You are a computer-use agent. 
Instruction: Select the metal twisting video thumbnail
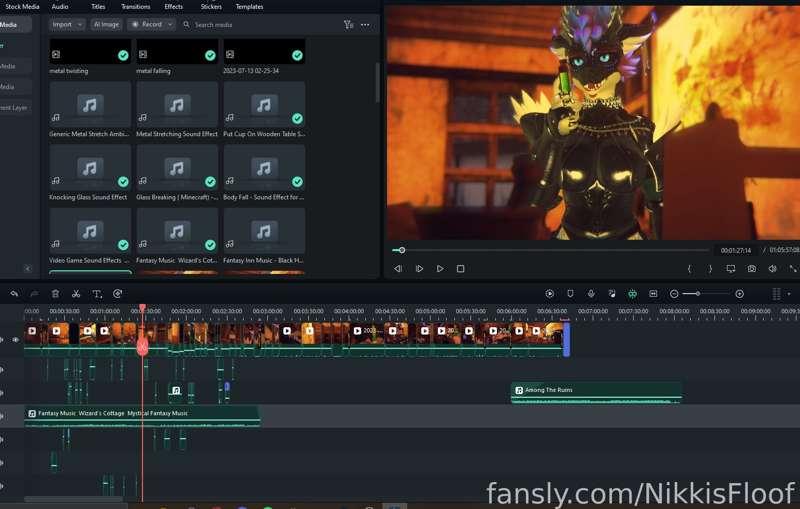[x=90, y=52]
